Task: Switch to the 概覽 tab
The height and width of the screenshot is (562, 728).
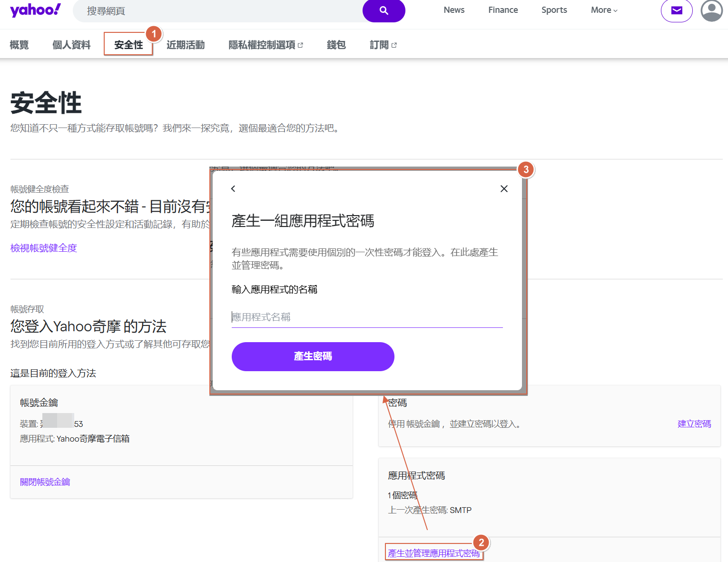Action: coord(20,45)
